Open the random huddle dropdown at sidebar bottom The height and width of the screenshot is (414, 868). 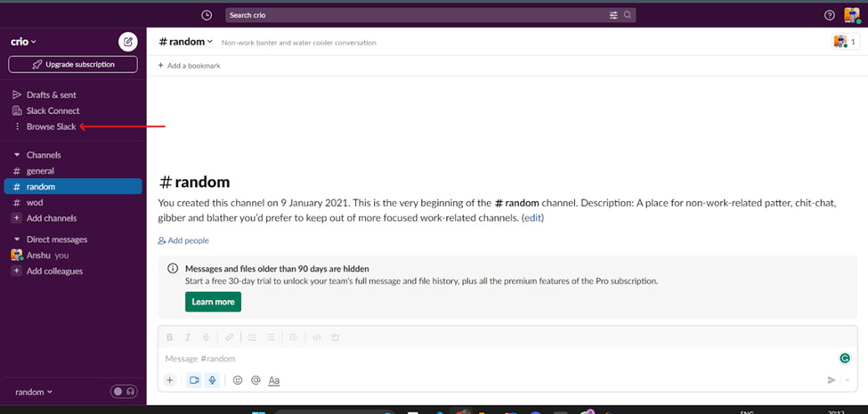pos(34,392)
